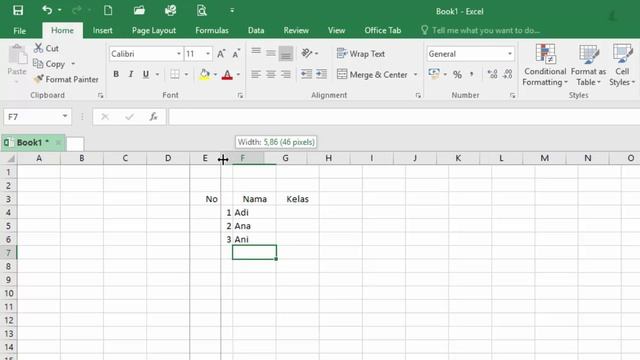Decrease decimal places
640x360 pixels.
[507, 74]
